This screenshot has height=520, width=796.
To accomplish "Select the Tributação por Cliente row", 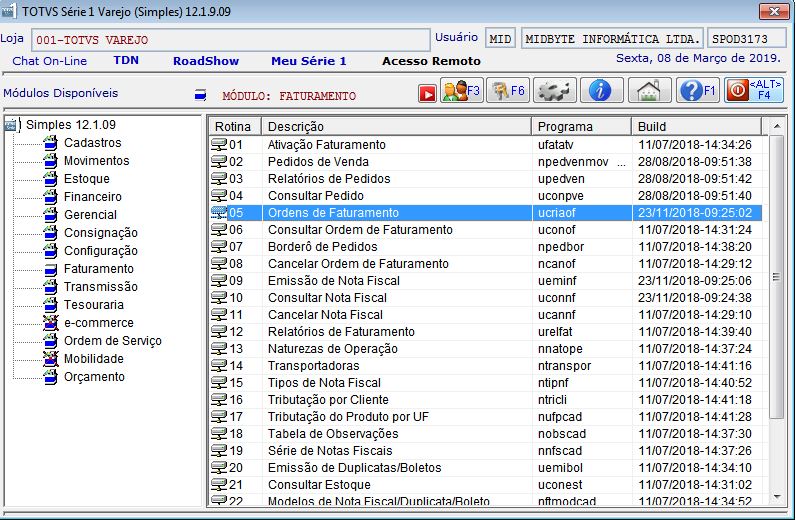I will (485, 400).
